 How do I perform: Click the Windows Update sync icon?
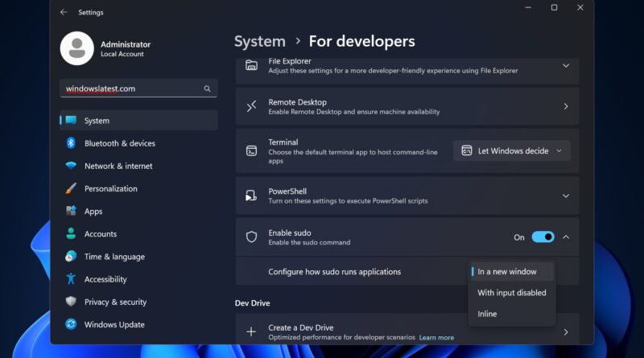tap(71, 324)
